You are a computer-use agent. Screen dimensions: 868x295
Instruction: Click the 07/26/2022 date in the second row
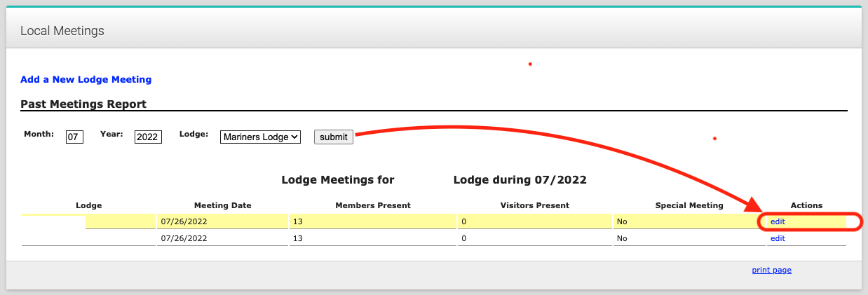pyautogui.click(x=184, y=238)
